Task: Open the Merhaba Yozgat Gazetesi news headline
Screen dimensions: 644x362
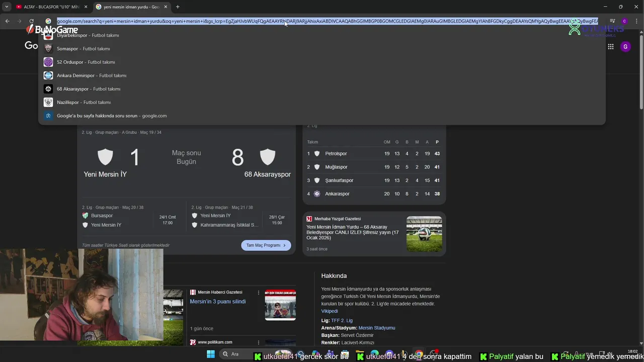Action: click(x=353, y=232)
